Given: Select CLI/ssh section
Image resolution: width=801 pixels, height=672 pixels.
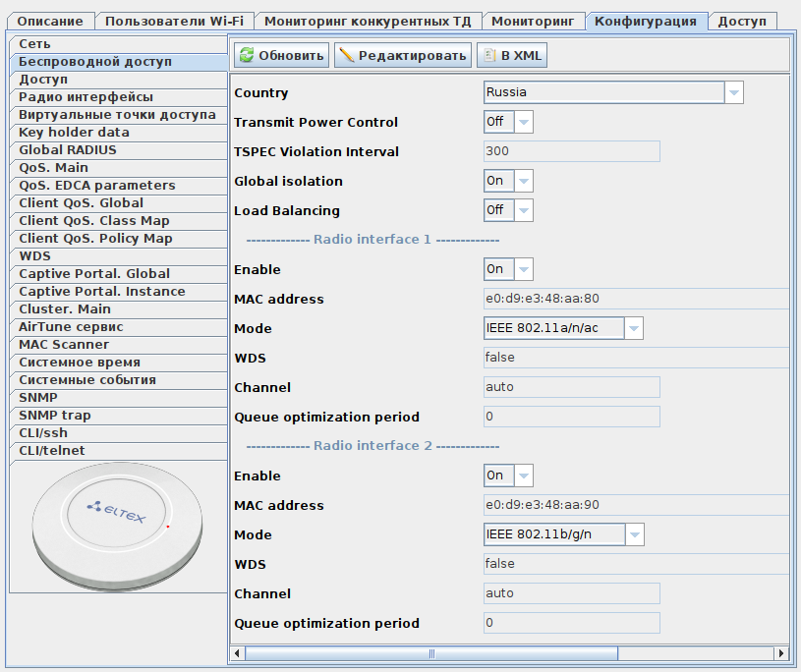Looking at the screenshot, I should coord(119,433).
